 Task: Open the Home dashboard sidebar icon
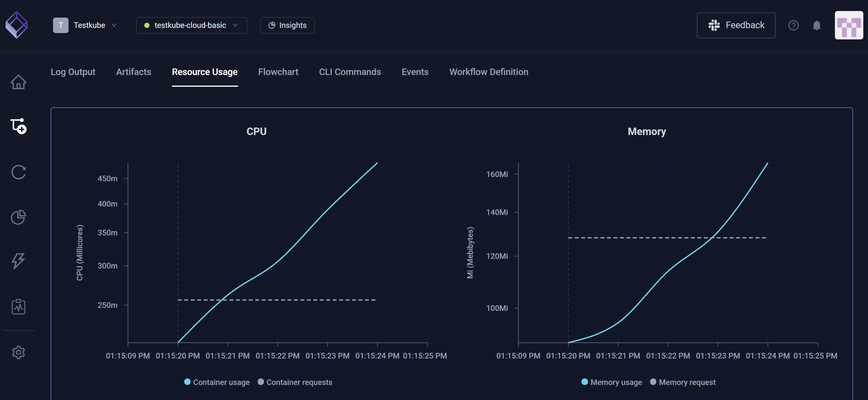(x=18, y=82)
